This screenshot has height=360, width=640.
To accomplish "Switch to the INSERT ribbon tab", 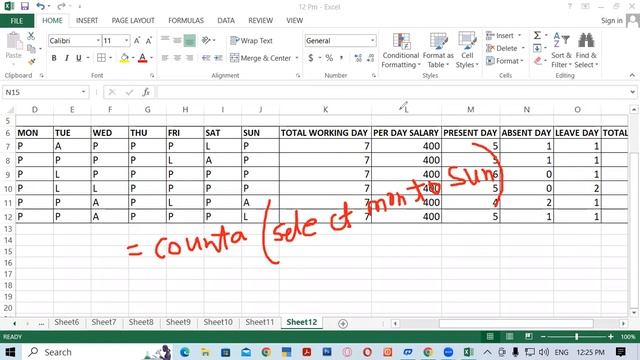I will tap(87, 20).
